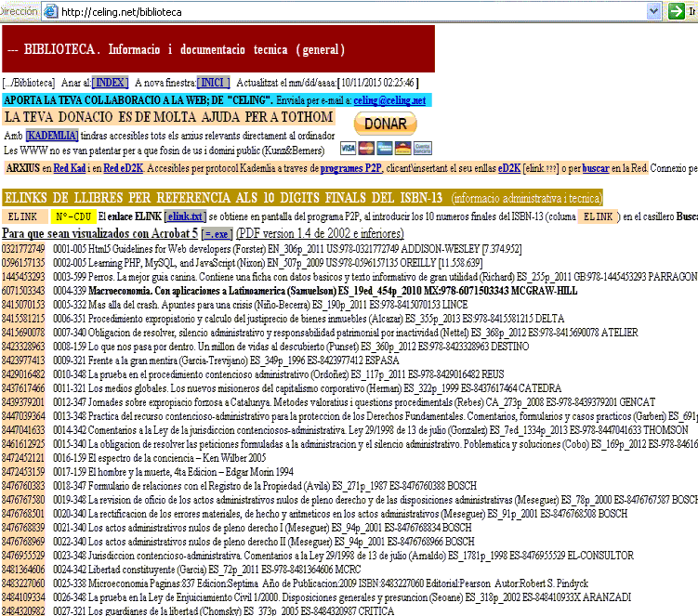Image resolution: width=698 pixels, height=616 pixels.
Task: Open the programes P2P link
Action: coord(350,168)
